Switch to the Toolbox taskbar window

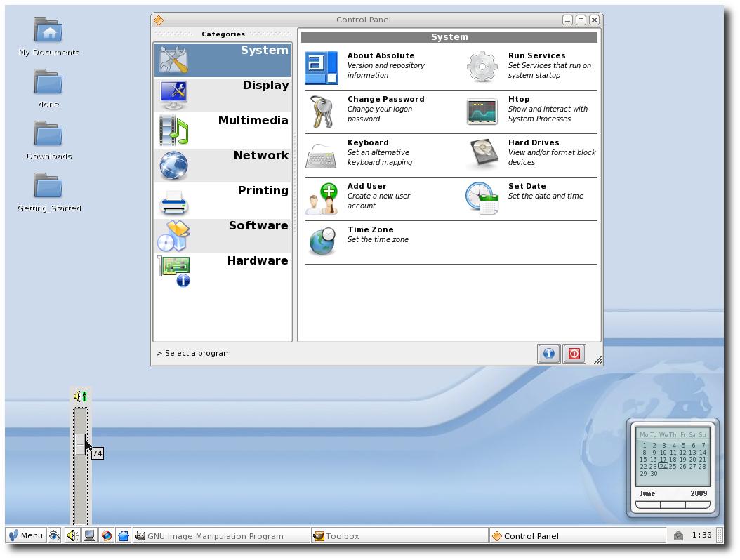pyautogui.click(x=399, y=536)
